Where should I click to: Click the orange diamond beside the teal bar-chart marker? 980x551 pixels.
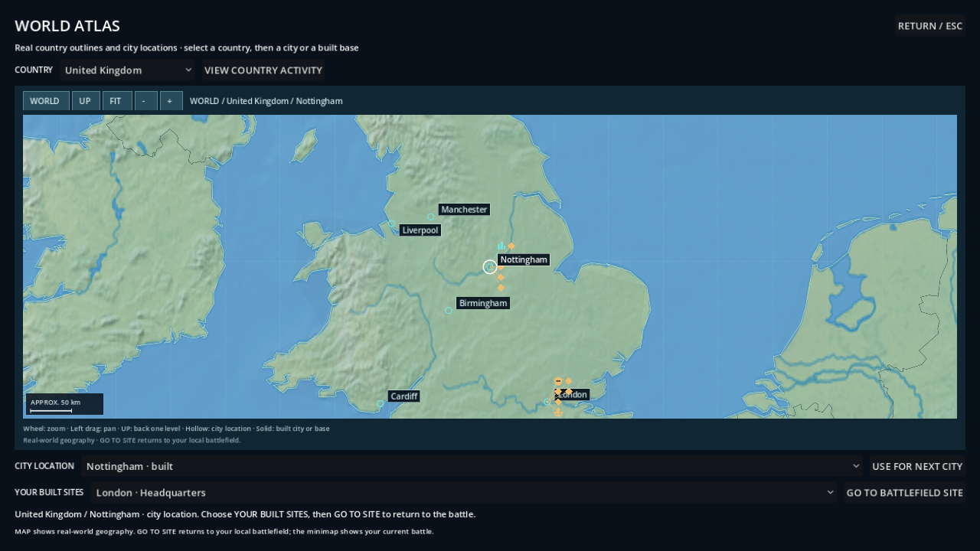[x=511, y=246]
